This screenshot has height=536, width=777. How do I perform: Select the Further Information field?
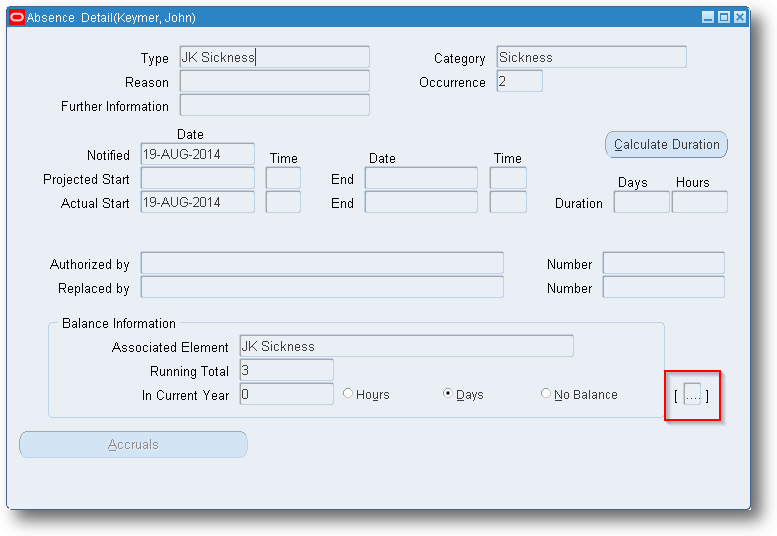coord(275,105)
